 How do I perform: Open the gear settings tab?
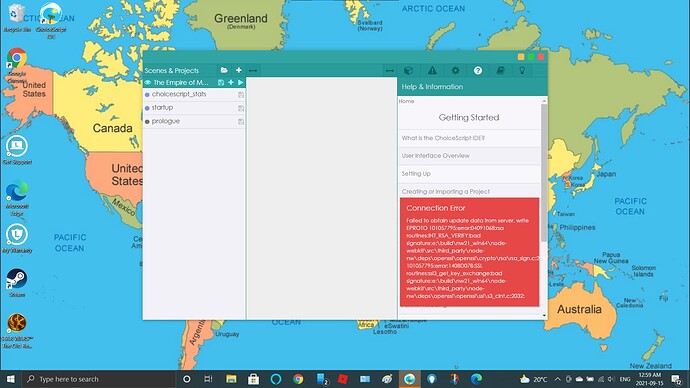tap(455, 70)
